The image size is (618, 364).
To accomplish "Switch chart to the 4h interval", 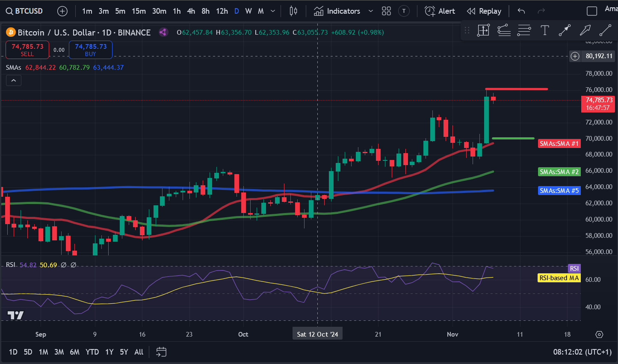I will coord(191,11).
